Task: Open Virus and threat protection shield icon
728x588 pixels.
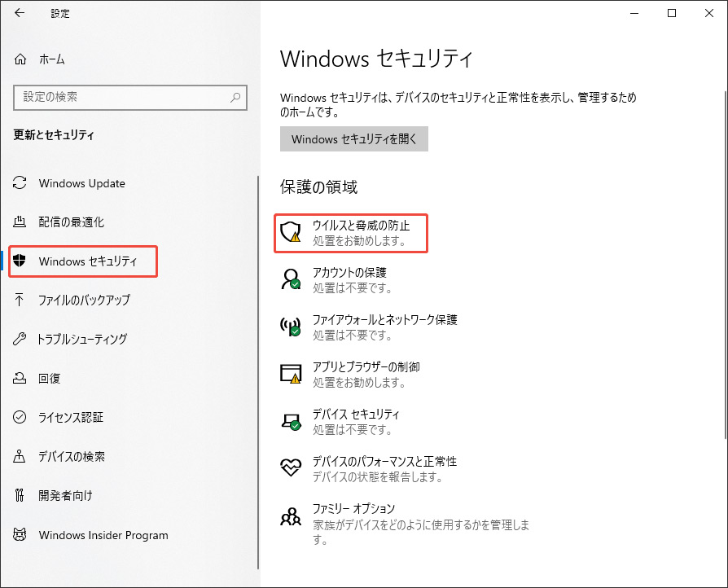Action: pyautogui.click(x=291, y=233)
